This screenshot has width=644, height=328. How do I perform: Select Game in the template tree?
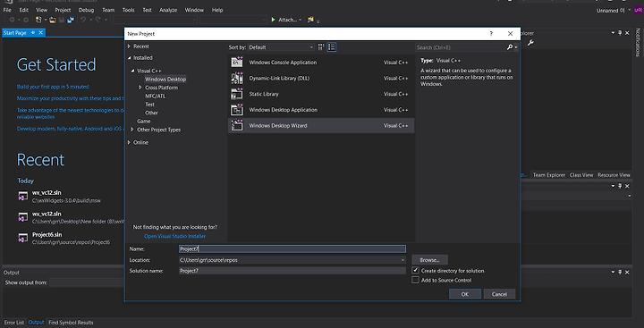144,122
